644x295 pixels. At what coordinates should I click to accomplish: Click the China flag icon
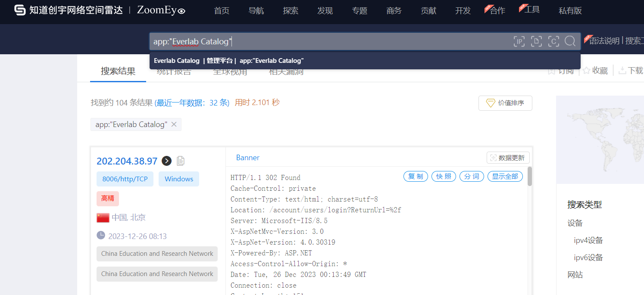pos(103,217)
